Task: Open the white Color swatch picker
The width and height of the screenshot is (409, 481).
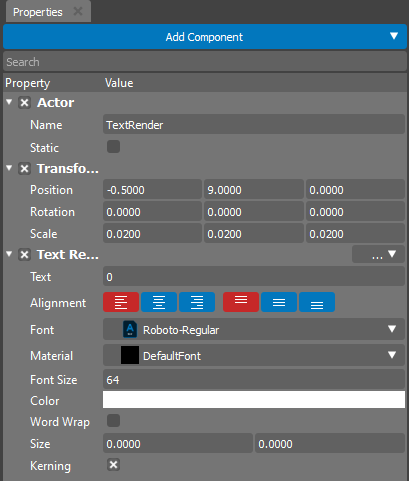Action: (254, 400)
